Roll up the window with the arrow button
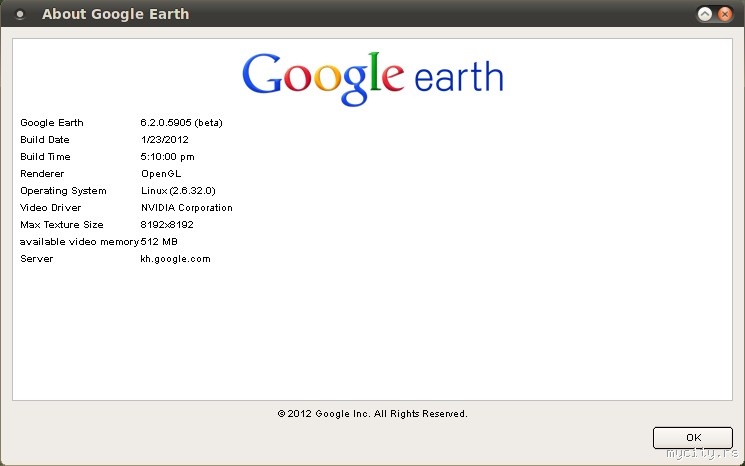745x466 pixels. click(705, 14)
